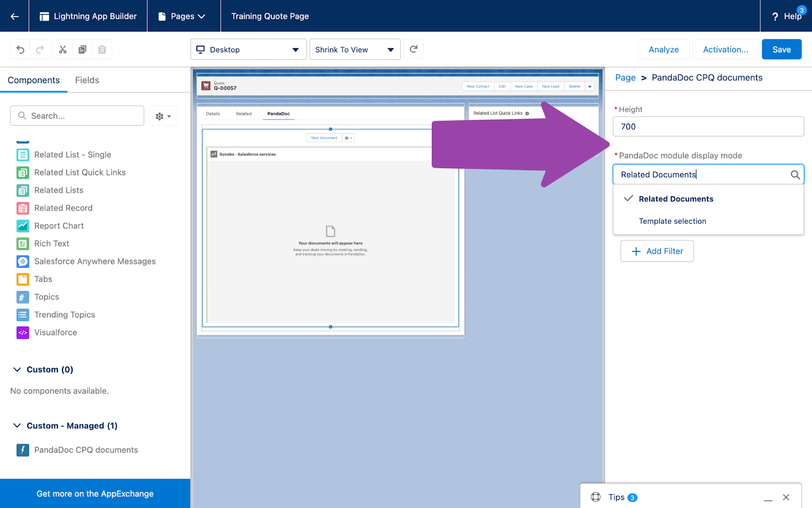Click the back arrow icon
This screenshot has height=508, width=812.
tap(15, 16)
